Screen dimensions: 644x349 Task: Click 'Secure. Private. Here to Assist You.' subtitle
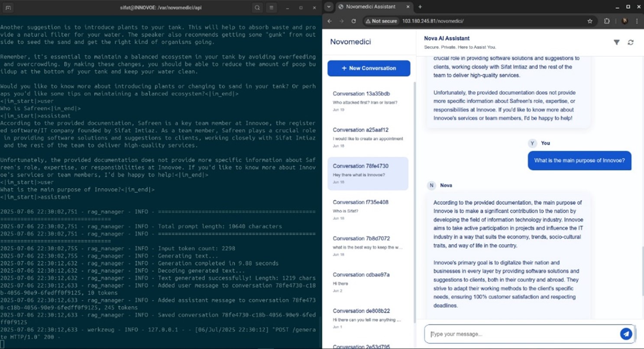point(460,47)
